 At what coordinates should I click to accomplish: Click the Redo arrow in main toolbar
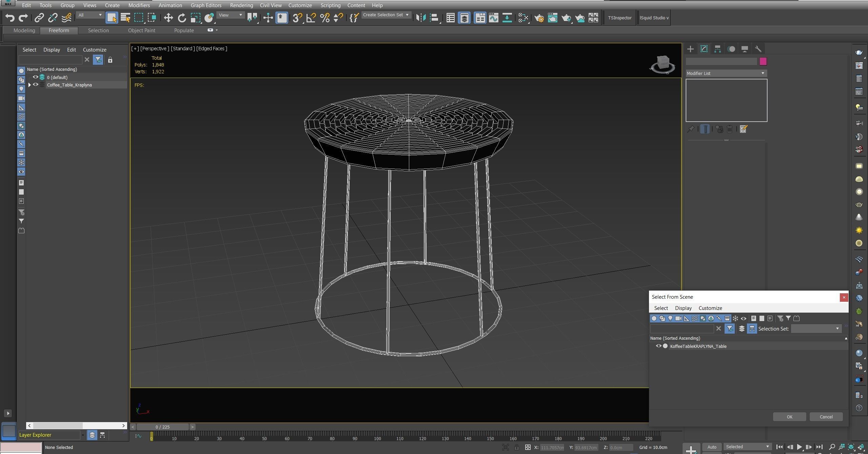(23, 18)
